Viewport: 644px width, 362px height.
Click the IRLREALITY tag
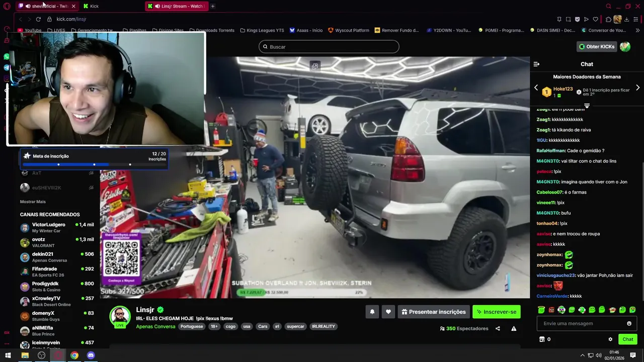(x=323, y=326)
